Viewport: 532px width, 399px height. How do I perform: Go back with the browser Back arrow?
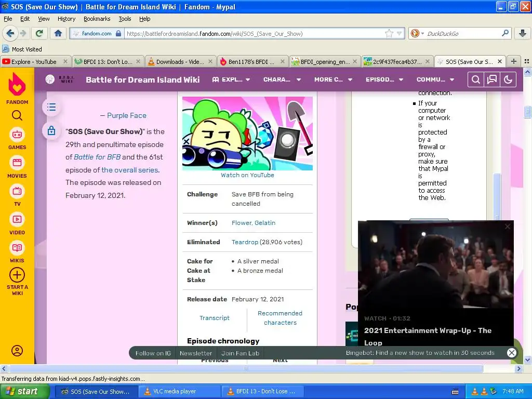coord(10,33)
